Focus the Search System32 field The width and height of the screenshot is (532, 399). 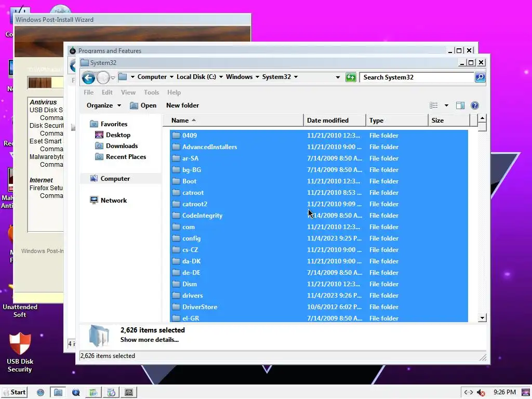click(x=417, y=77)
